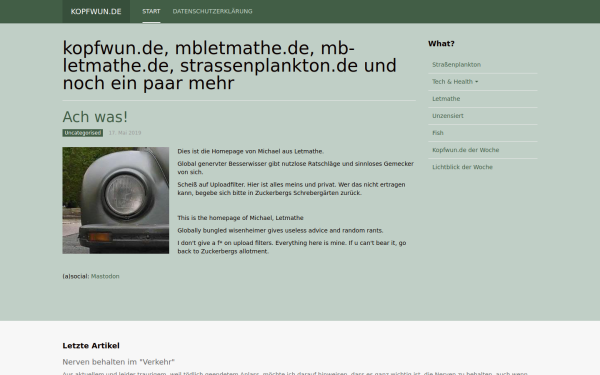Expand the Tech & Health dropdown
This screenshot has height=375, width=600.
[x=483, y=82]
